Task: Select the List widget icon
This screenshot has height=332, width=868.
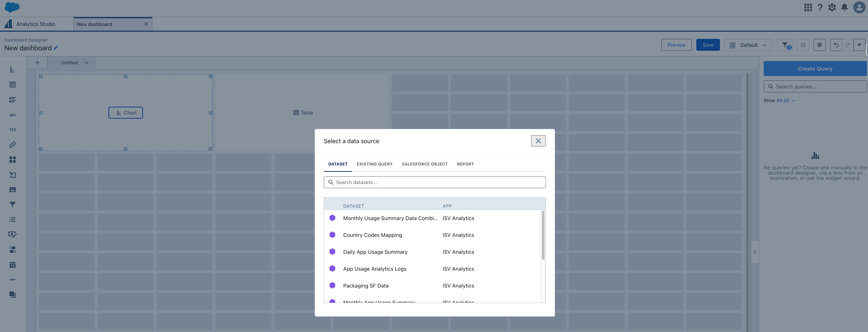Action: click(12, 220)
